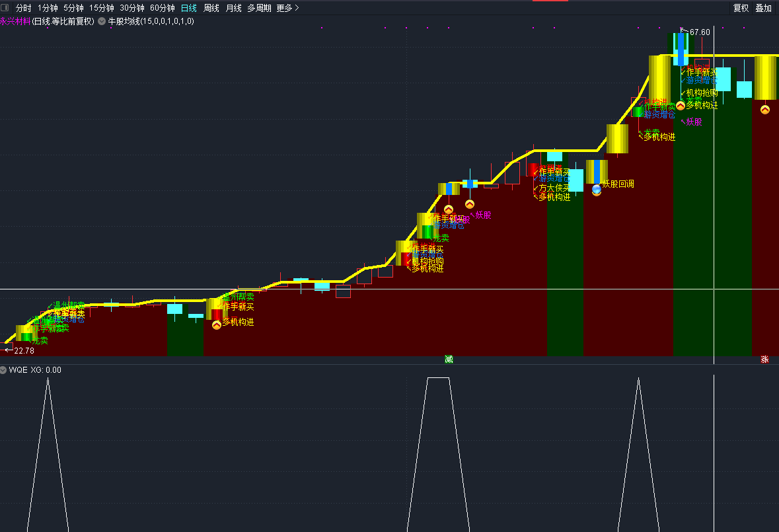
Task: Click the 22.78 low price label
Action: click(24, 351)
